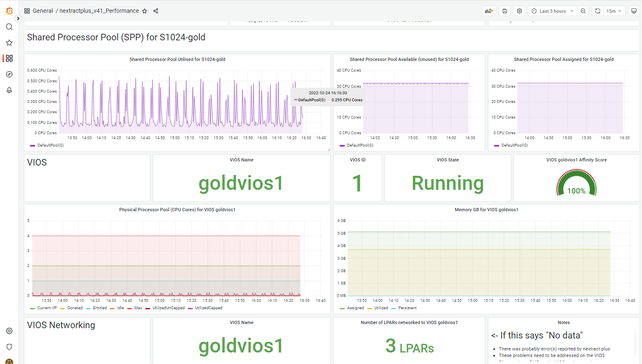Viewport: 642px width, 364px height.
Task: Open the search dashboards icon
Action: pyautogui.click(x=9, y=27)
